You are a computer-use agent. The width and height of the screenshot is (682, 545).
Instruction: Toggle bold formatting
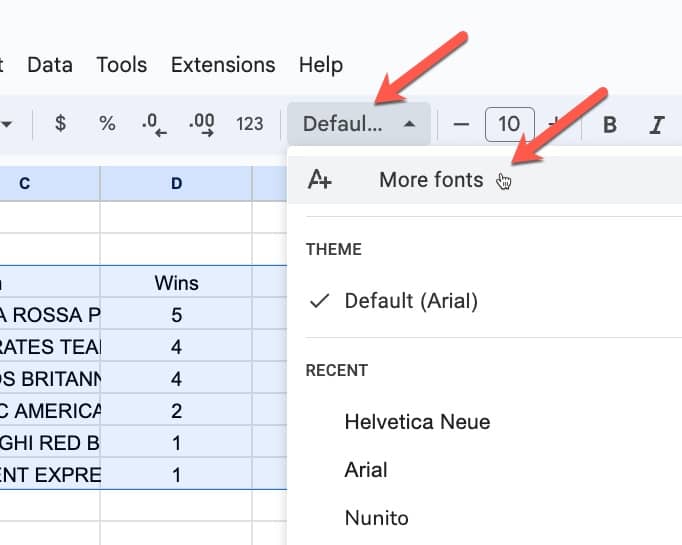(x=610, y=125)
